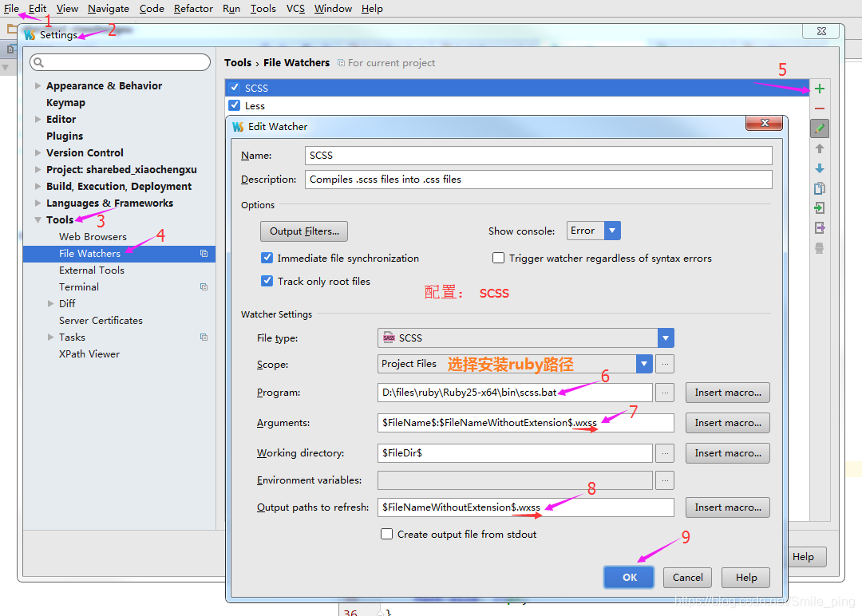This screenshot has height=616, width=862.
Task: Import watchers using the green import icon
Action: pos(819,208)
